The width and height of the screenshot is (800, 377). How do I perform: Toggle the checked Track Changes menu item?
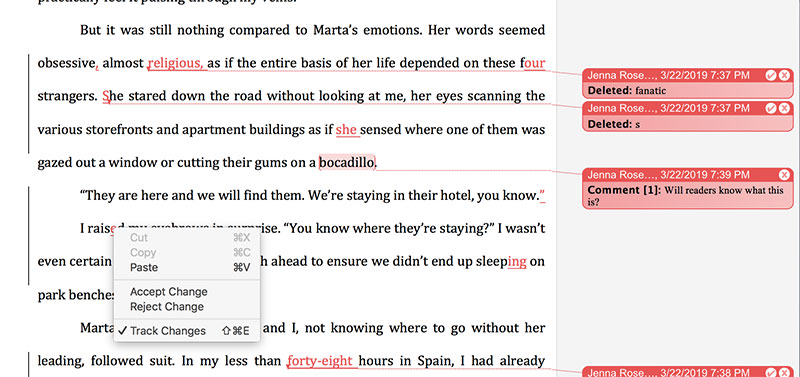click(x=186, y=331)
